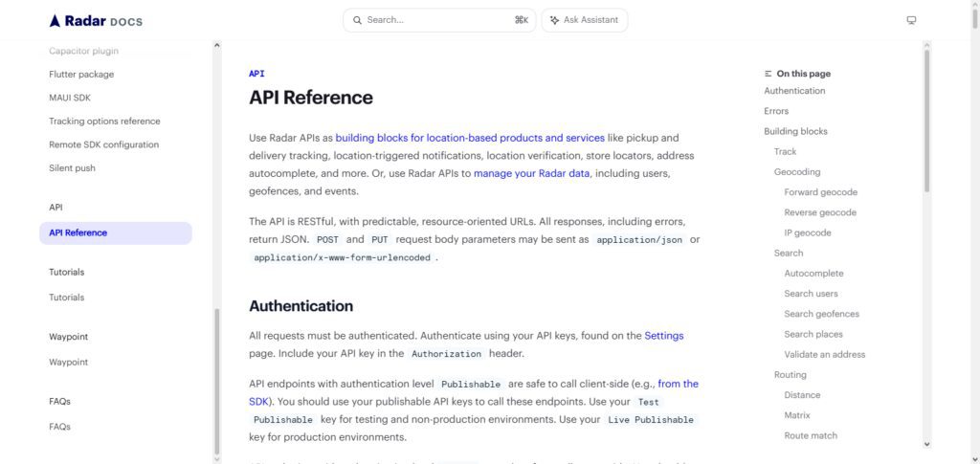This screenshot has width=980, height=464.
Task: Click the outline panel scroll-down arrow
Action: point(926,445)
